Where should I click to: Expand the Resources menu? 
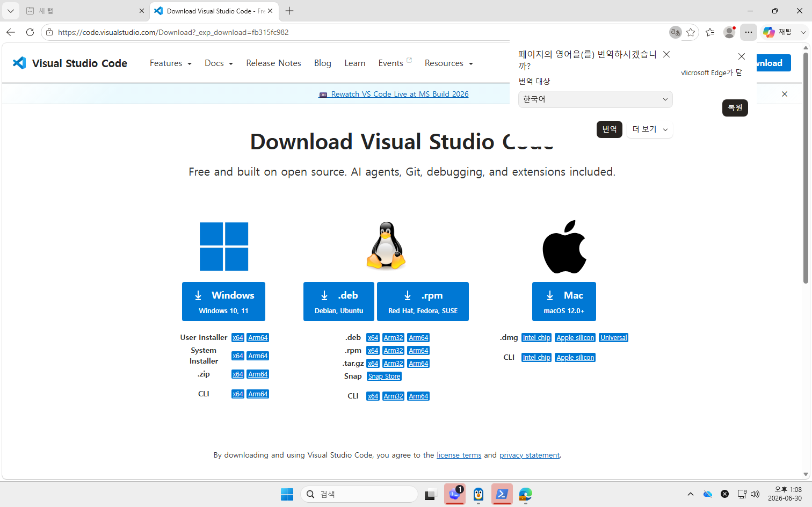448,63
